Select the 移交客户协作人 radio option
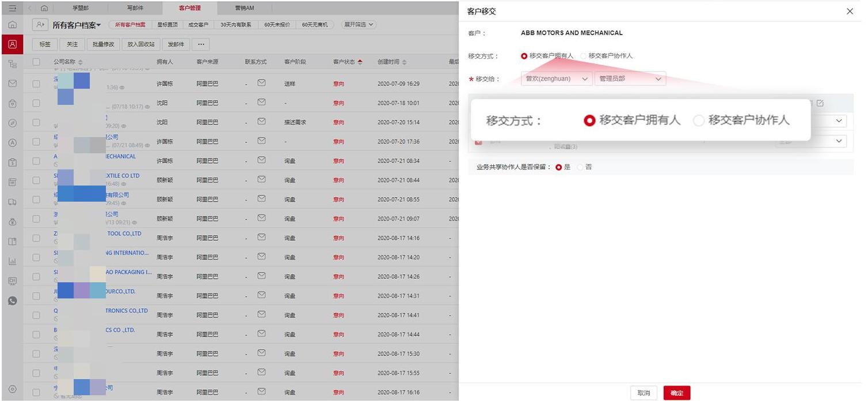Screen dimensions: 868x401 pos(583,56)
